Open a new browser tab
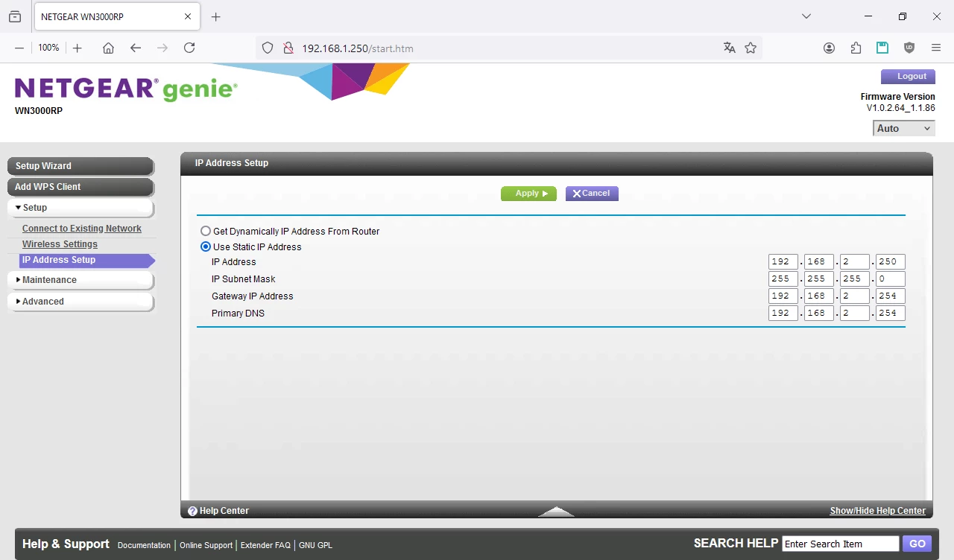The width and height of the screenshot is (954, 560). coord(216,16)
